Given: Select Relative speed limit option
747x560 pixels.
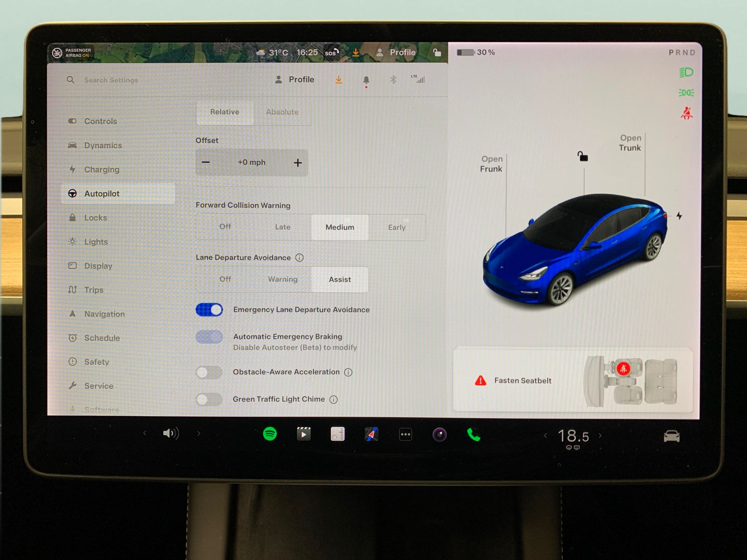Looking at the screenshot, I should pos(225,112).
